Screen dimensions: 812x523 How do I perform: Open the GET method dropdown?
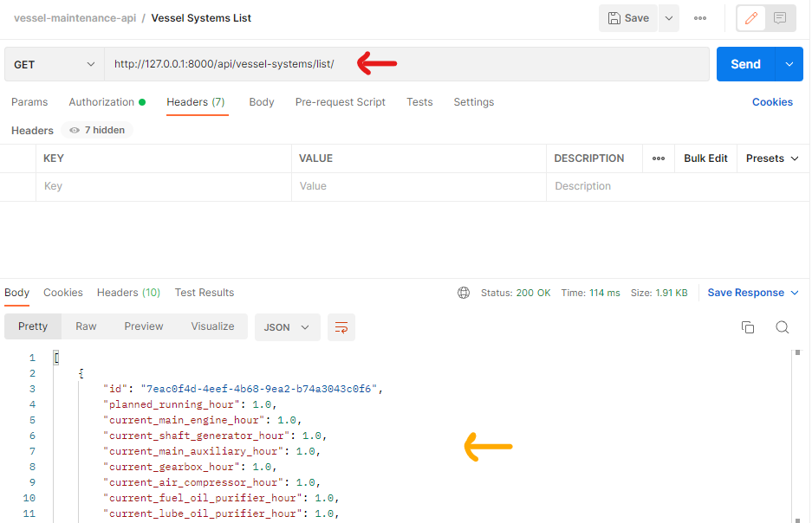click(54, 64)
